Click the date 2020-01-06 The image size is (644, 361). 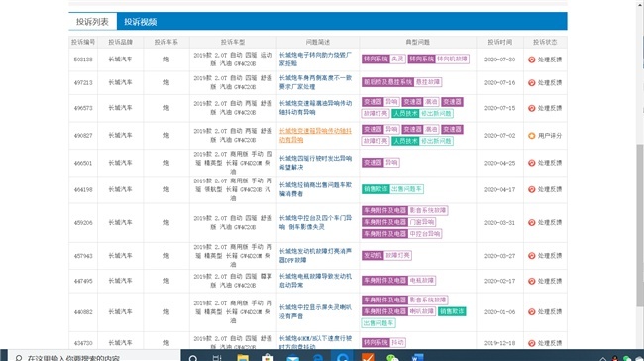tap(499, 311)
